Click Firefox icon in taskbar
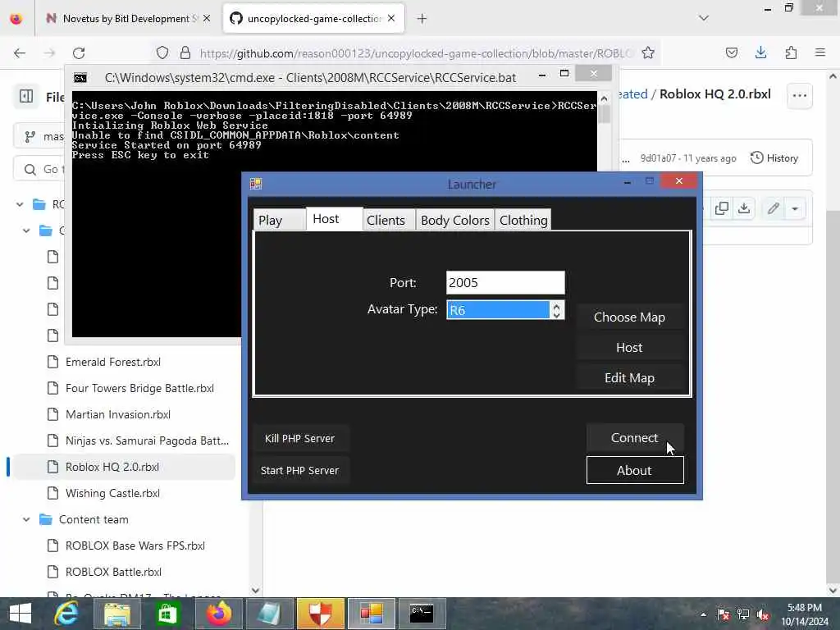 click(218, 614)
